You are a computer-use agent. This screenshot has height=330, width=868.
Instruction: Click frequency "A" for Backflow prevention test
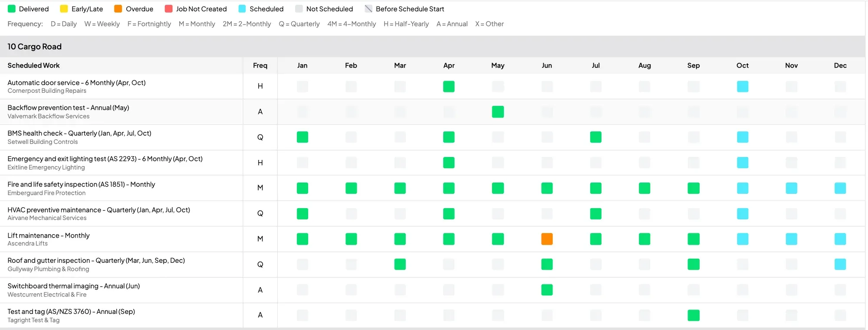(x=260, y=112)
